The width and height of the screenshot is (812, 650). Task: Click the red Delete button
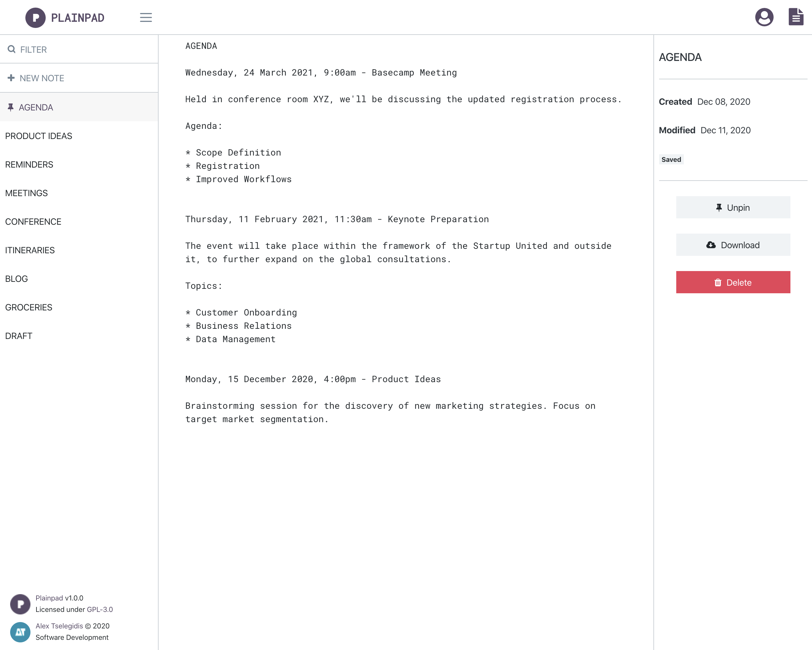pyautogui.click(x=733, y=282)
